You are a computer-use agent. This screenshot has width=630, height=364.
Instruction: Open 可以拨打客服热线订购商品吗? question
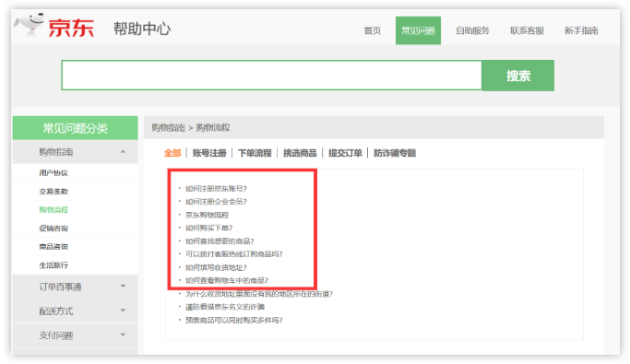tap(234, 254)
